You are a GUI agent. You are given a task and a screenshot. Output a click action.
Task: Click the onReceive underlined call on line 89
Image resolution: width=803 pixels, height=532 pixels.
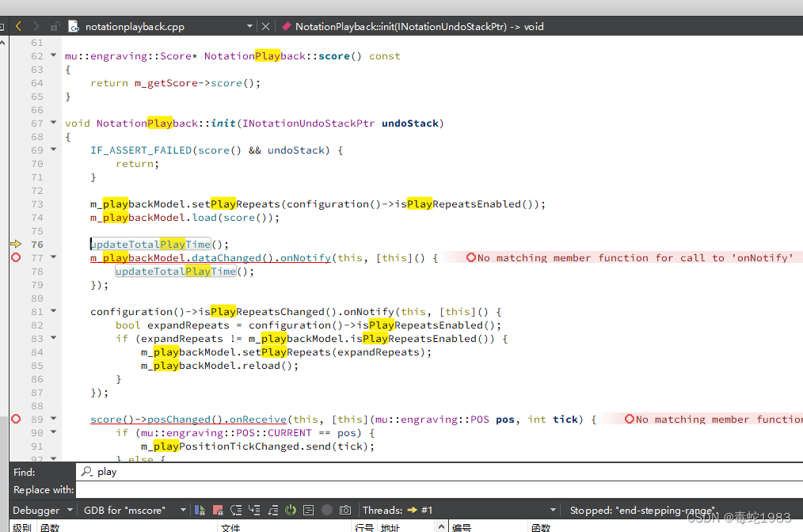(x=258, y=419)
